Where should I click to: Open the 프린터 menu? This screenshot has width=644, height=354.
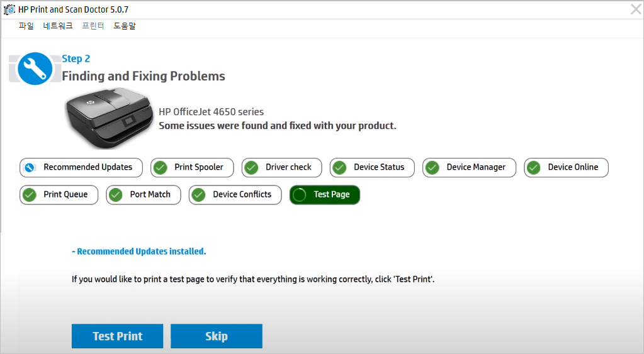(93, 26)
